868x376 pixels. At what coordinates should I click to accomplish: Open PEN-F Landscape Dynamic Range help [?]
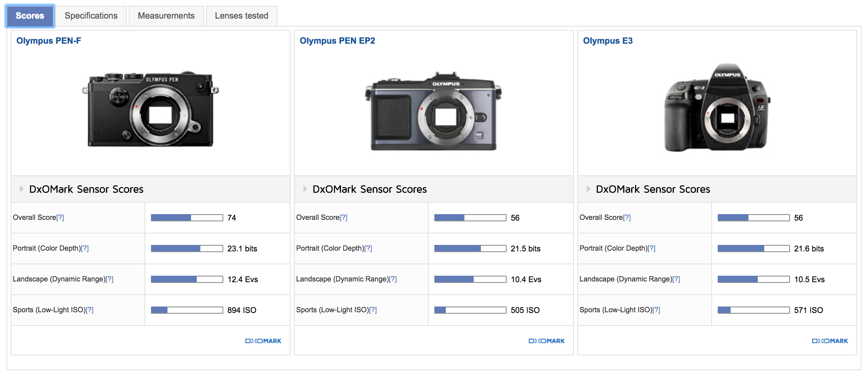click(109, 279)
